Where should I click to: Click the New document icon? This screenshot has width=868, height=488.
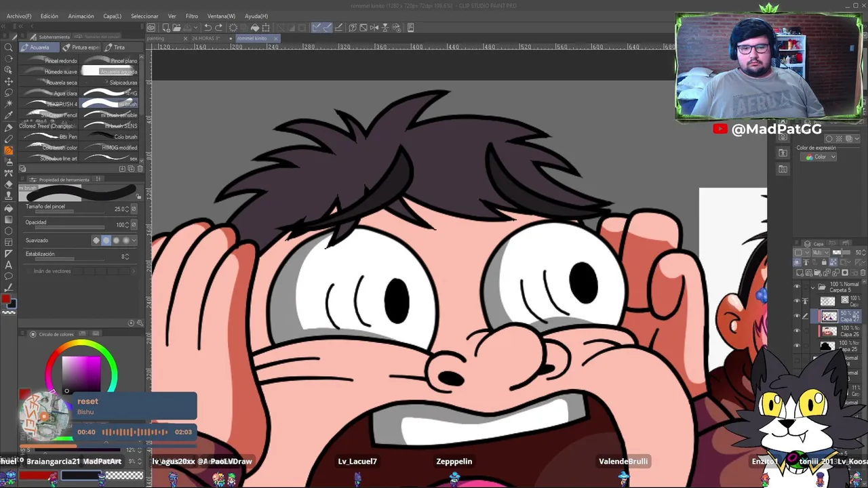166,28
